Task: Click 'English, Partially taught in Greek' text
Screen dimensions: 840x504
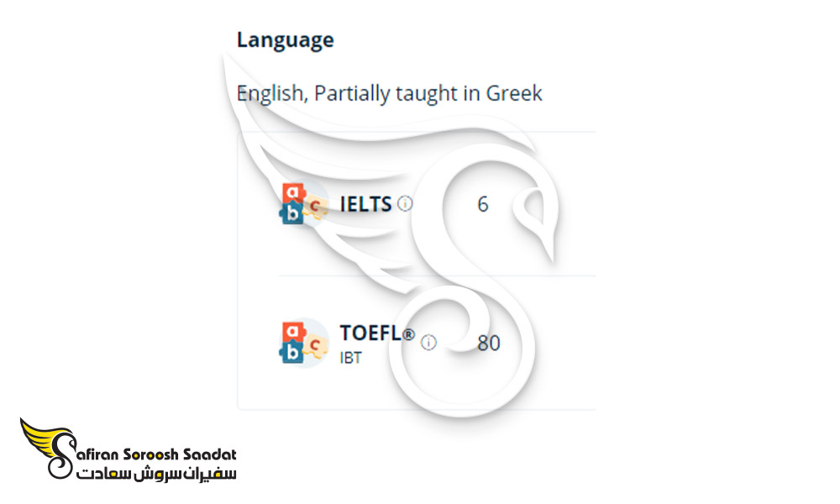Action: (x=390, y=93)
